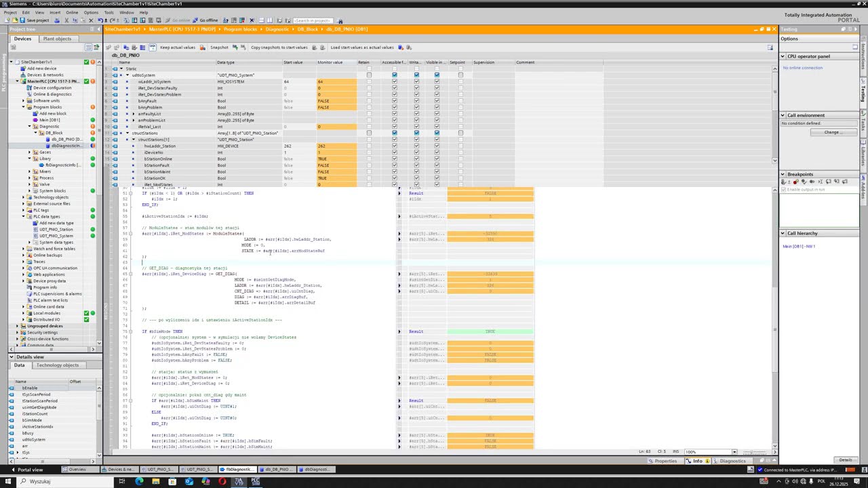Collapse the Call hierarchy section
Image resolution: width=868 pixels, height=488 pixels.
click(783, 233)
